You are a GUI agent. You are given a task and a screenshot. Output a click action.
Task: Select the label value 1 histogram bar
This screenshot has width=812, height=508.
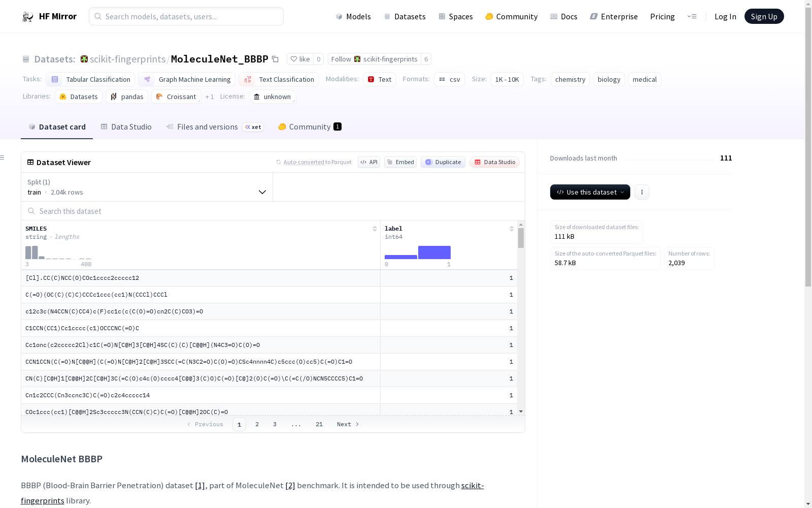pos(434,252)
